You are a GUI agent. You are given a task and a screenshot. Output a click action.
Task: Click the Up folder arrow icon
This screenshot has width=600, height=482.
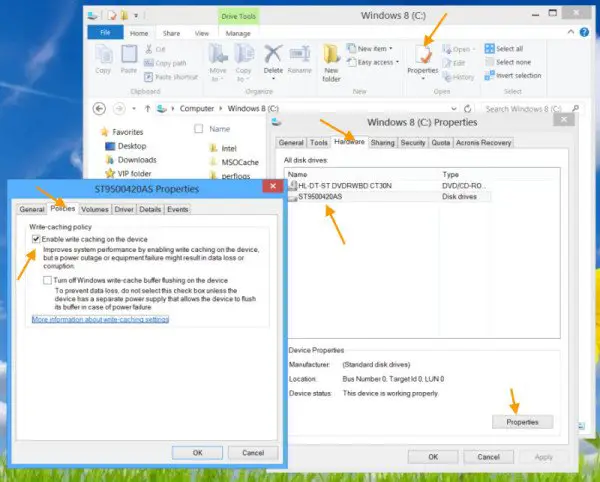(x=148, y=108)
